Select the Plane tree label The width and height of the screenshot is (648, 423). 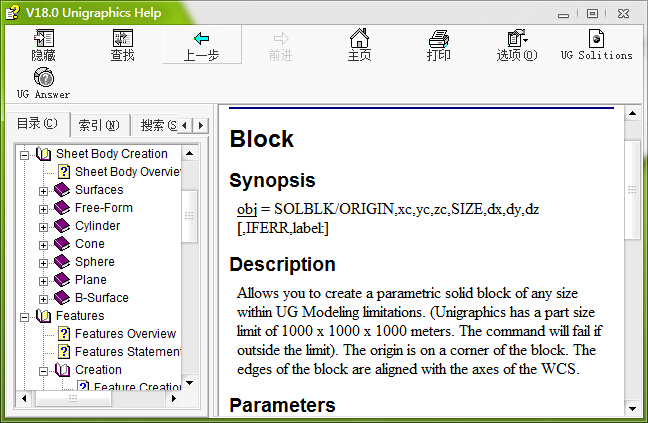pyautogui.click(x=91, y=280)
